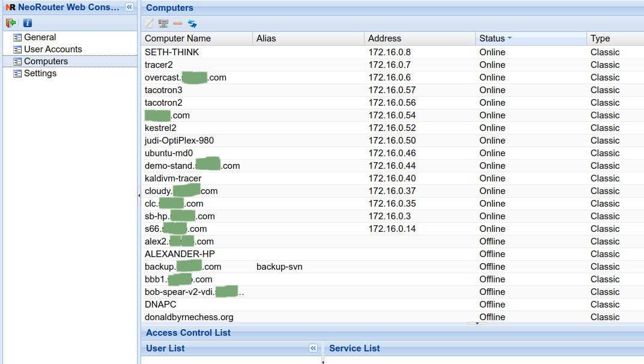Select the Computers tree item
This screenshot has height=364, width=644.
click(46, 61)
